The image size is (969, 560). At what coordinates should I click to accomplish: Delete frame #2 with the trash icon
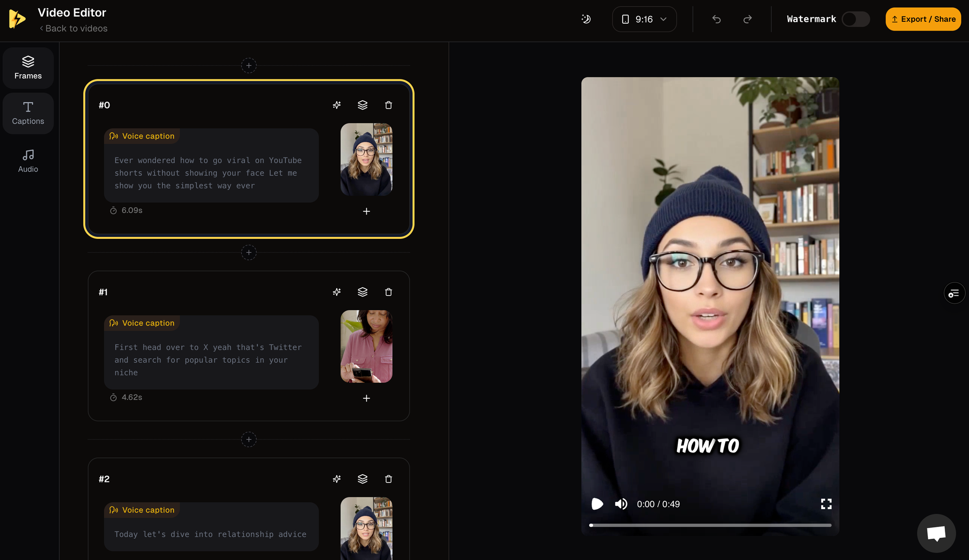coord(388,479)
